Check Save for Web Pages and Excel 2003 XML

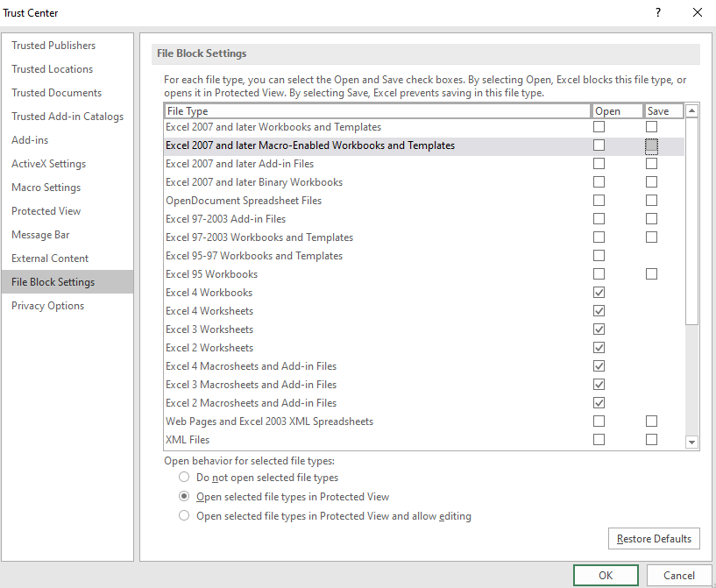(652, 421)
